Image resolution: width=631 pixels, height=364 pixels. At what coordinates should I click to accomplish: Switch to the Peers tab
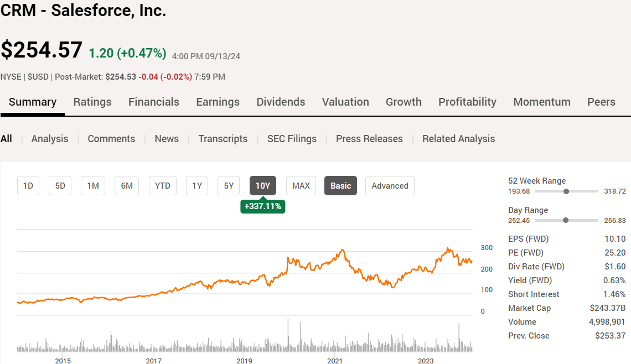(601, 102)
